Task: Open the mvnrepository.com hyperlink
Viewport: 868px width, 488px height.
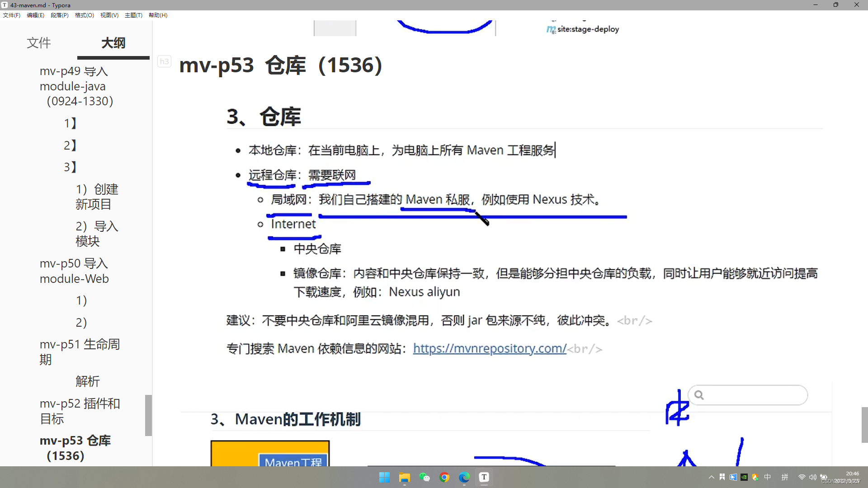Action: [489, 348]
